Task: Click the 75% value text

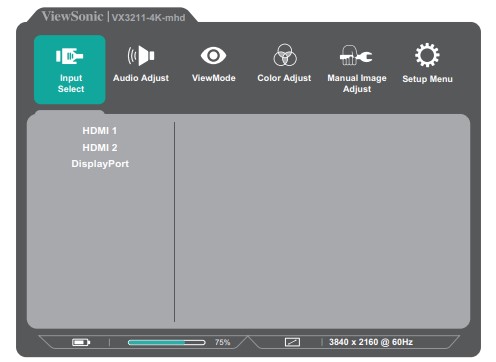Action: coord(222,342)
